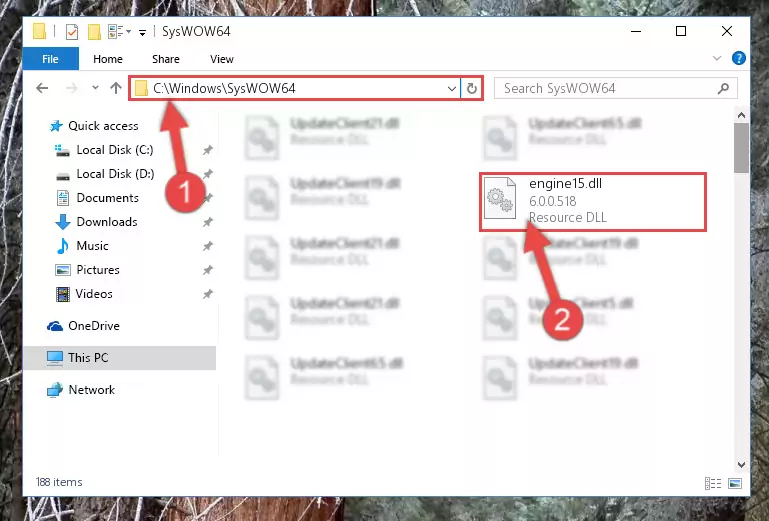Click the Network icon in sidebar
This screenshot has width=769, height=521.
(x=55, y=390)
